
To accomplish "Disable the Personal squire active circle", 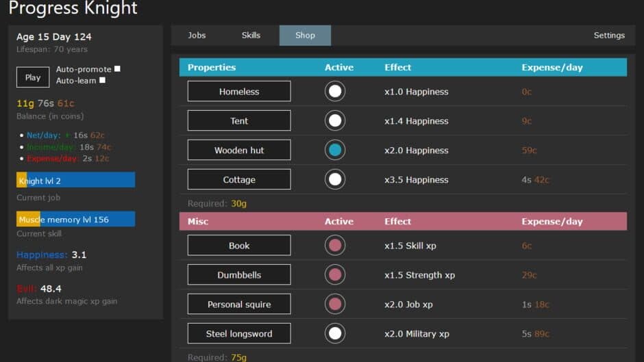I will (x=335, y=305).
